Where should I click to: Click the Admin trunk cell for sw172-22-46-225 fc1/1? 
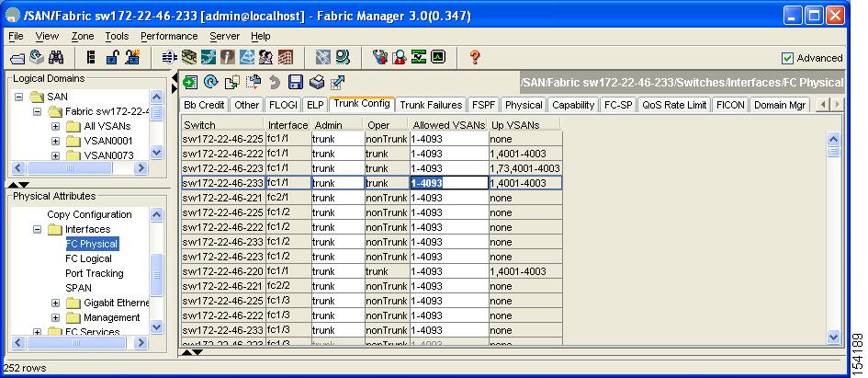tap(337, 139)
